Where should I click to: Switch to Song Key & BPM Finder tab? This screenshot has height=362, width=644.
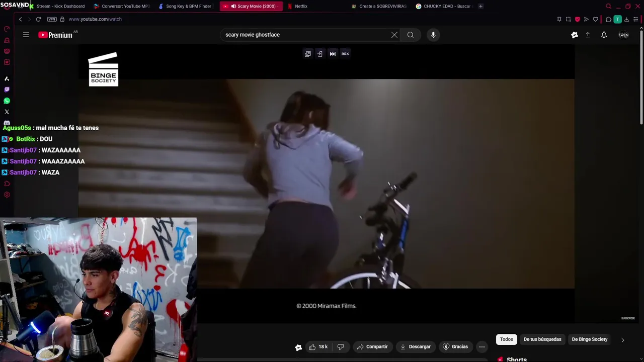tap(186, 6)
